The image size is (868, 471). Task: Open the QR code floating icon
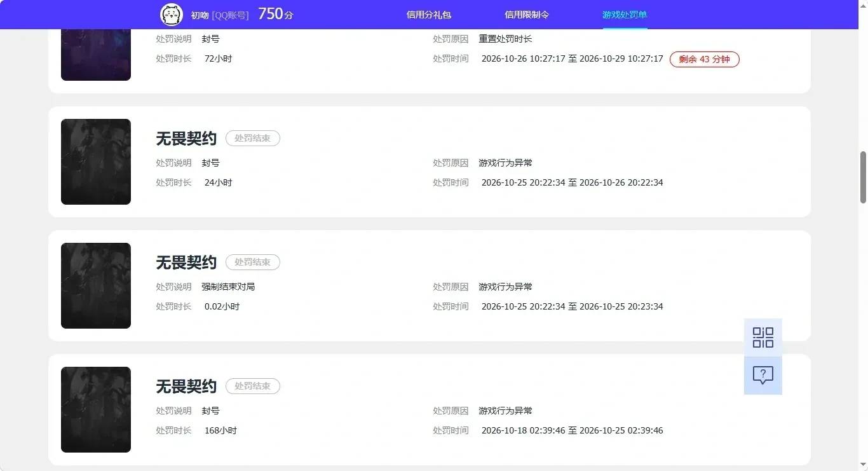[x=763, y=338]
